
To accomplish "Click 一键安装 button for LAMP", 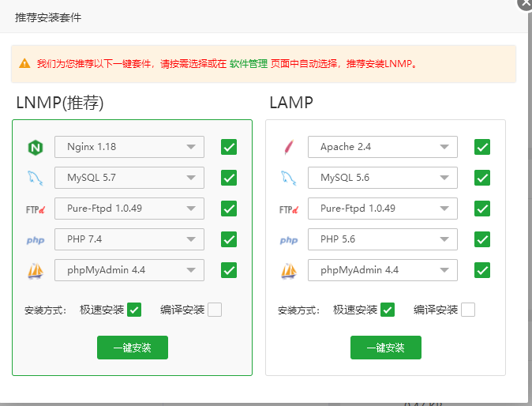I will 386,348.
